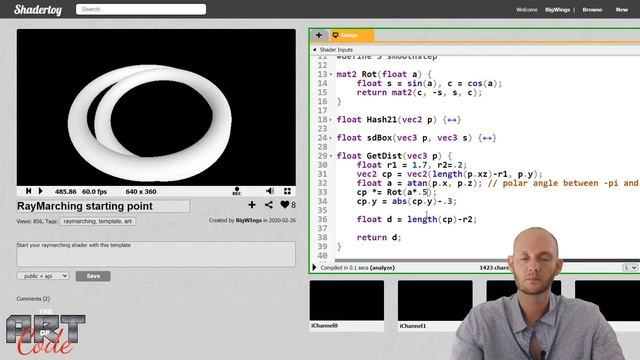640x360 pixels.
Task: Compile the shader with the play arrow
Action: tap(314, 267)
